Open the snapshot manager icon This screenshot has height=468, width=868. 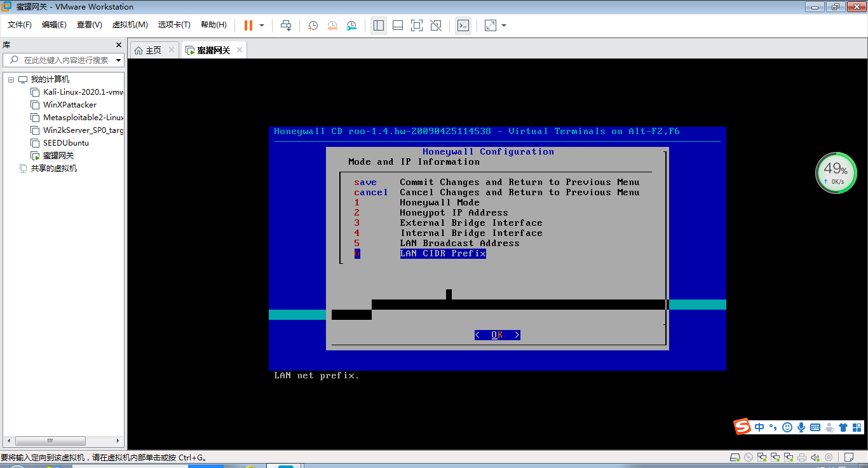351,25
